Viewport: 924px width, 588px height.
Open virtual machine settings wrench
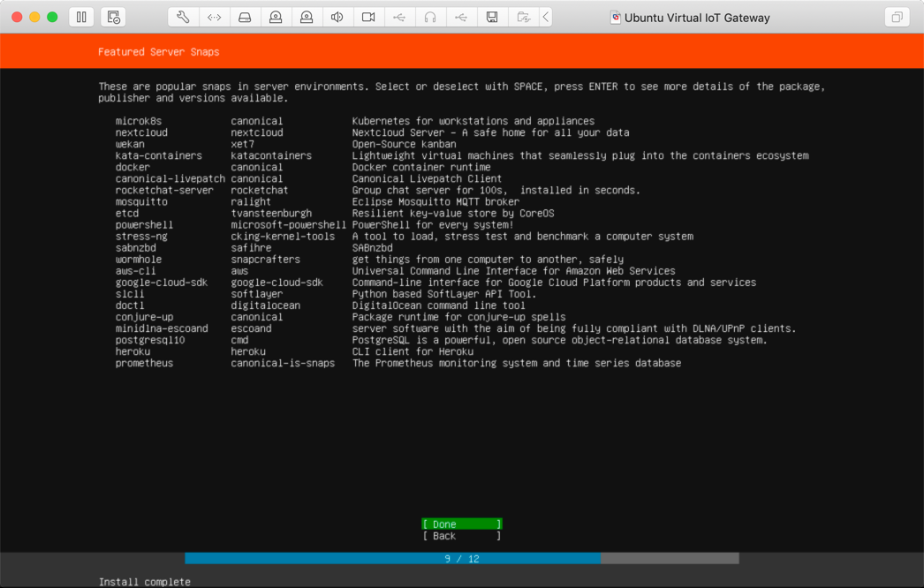[183, 17]
